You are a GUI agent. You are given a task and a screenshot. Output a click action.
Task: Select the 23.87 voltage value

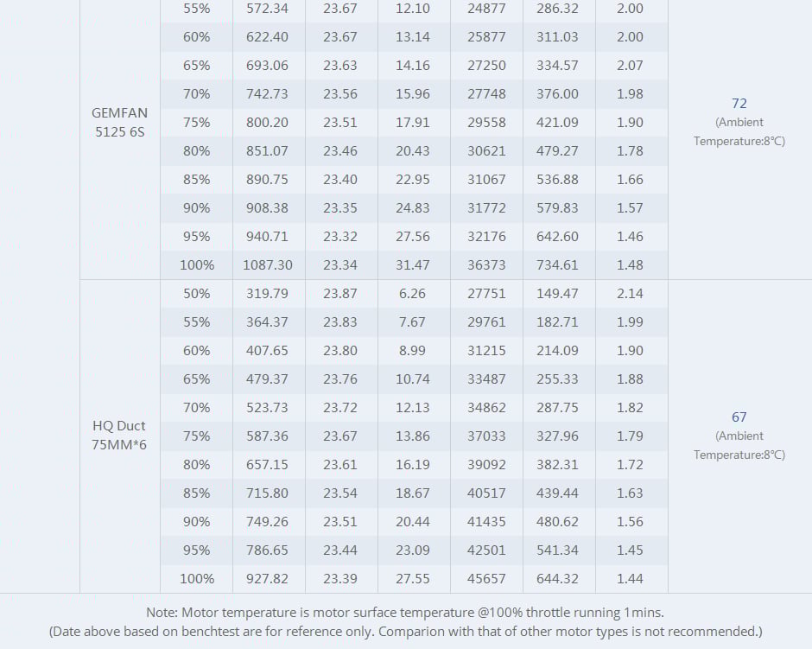340,294
